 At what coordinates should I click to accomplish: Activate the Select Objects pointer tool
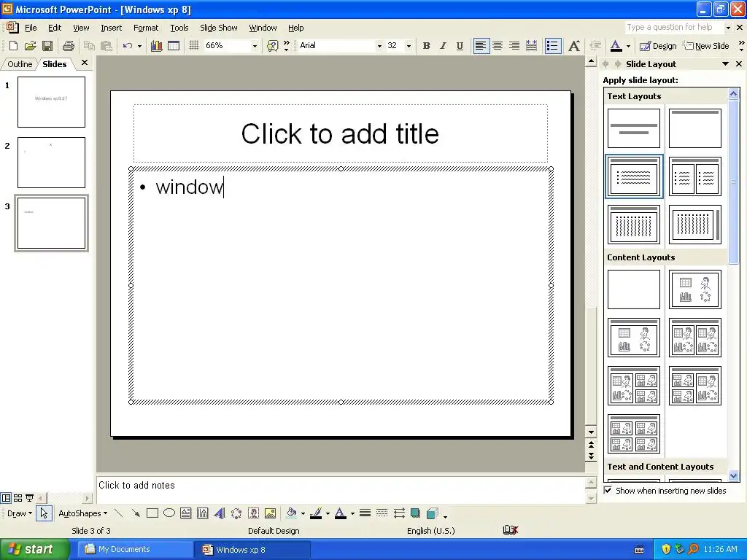coord(44,513)
